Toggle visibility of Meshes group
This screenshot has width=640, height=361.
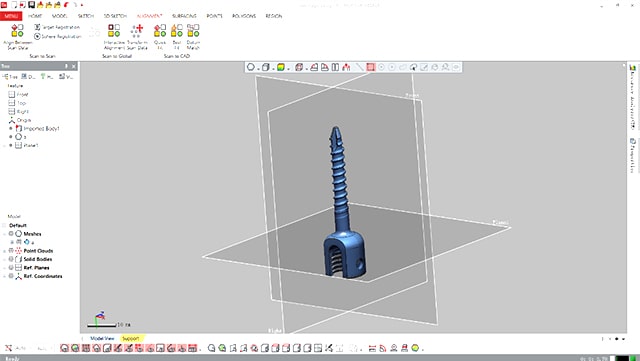11,234
